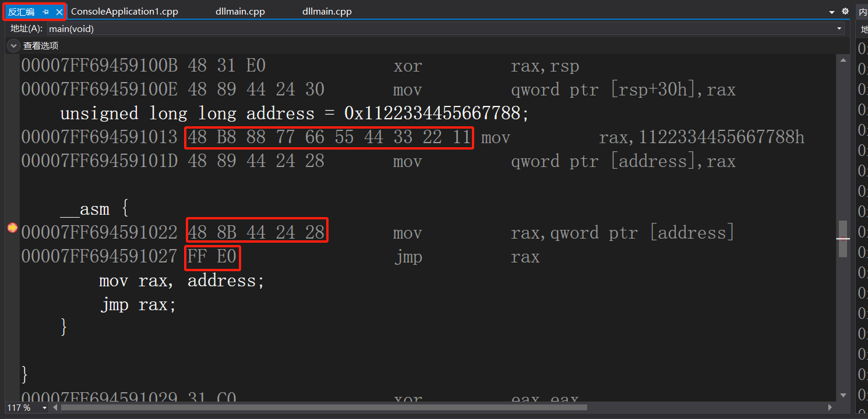Close the 反汇编 disassembly tab
The width and height of the screenshot is (868, 419).
59,12
